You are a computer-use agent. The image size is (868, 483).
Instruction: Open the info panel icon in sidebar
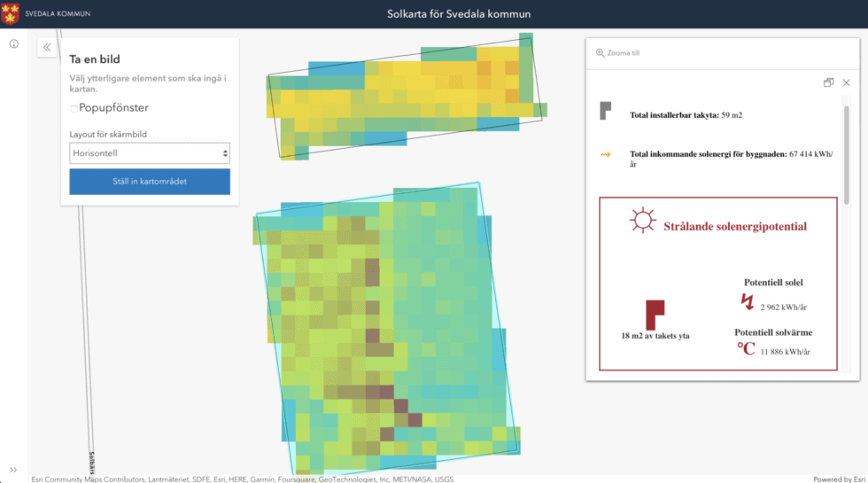13,43
